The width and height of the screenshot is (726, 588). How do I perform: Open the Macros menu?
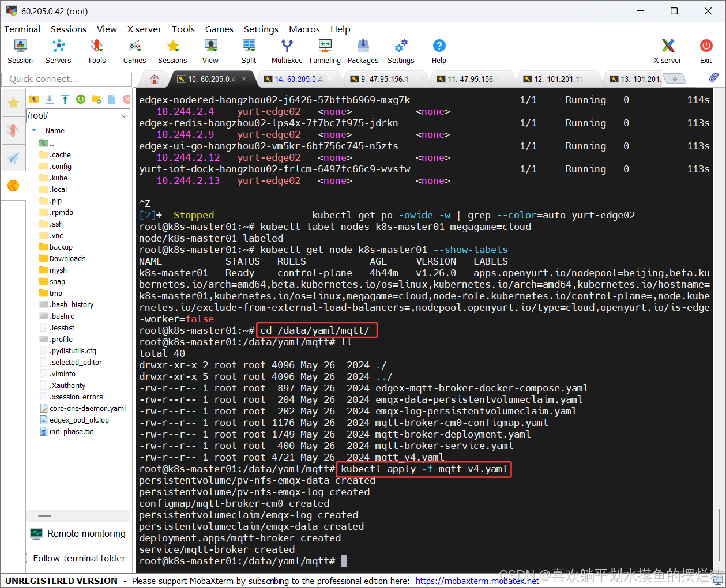tap(304, 29)
